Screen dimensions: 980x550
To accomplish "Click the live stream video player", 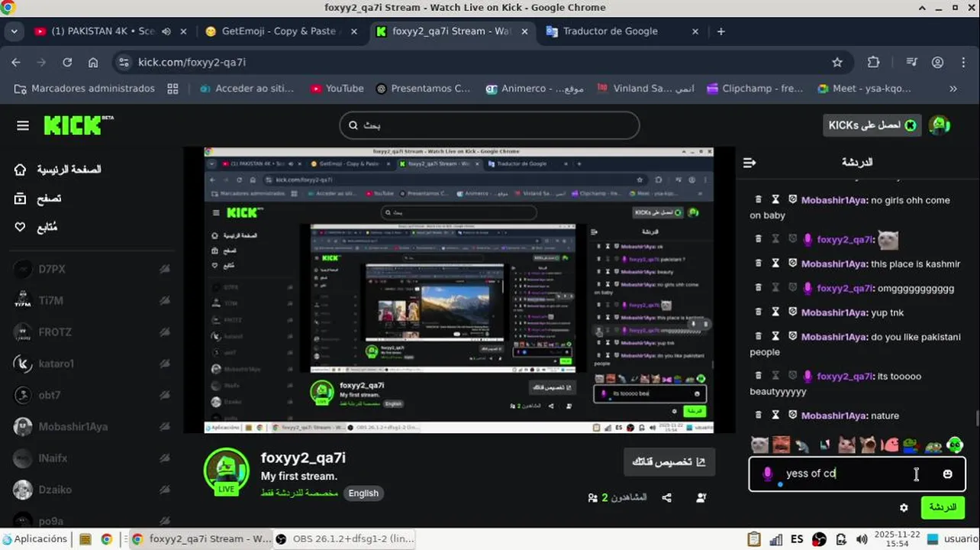I will 459,290.
